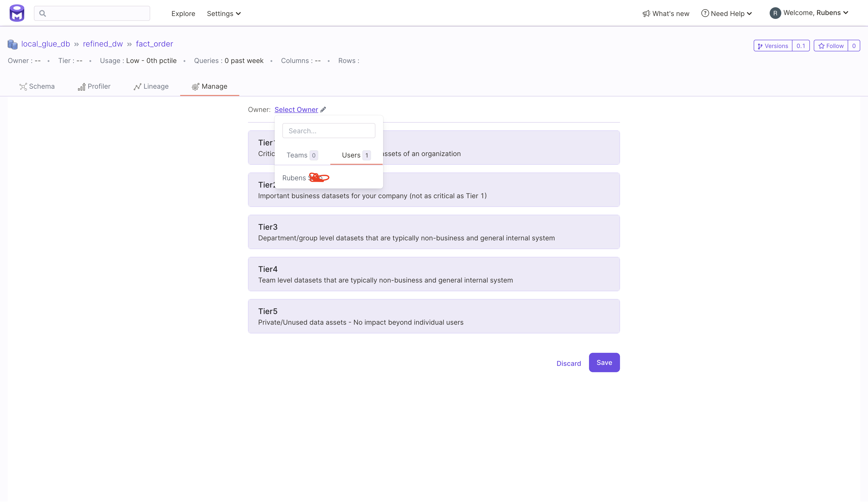Click the pencil edit icon beside owner
The height and width of the screenshot is (504, 868).
click(x=323, y=109)
